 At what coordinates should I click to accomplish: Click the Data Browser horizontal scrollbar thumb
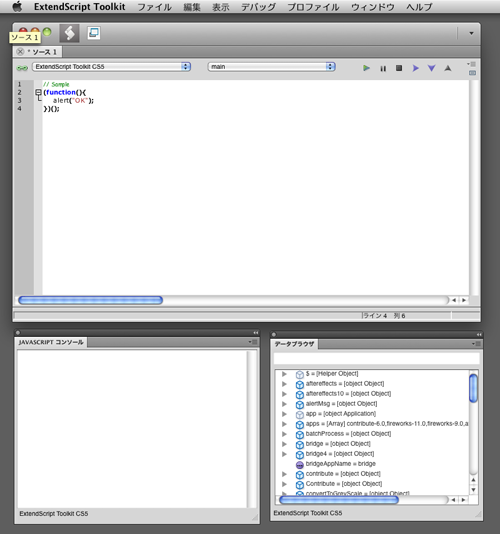[x=339, y=500]
